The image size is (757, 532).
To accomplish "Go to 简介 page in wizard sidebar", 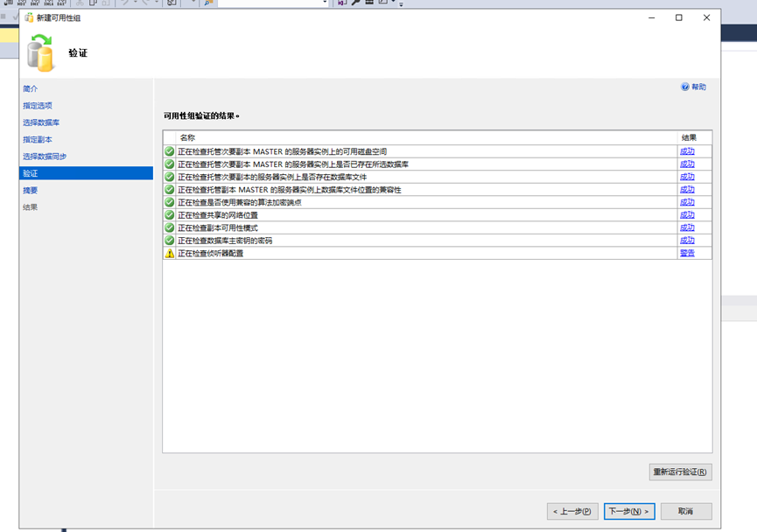I will [x=31, y=89].
